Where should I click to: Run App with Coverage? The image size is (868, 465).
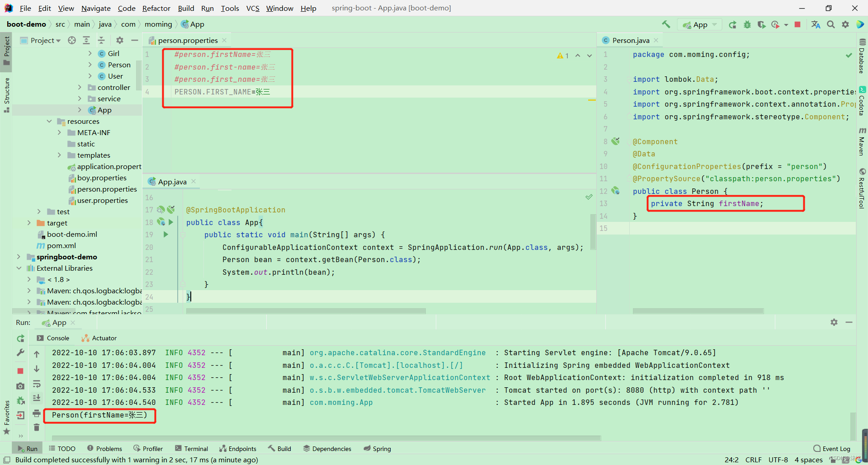(762, 24)
